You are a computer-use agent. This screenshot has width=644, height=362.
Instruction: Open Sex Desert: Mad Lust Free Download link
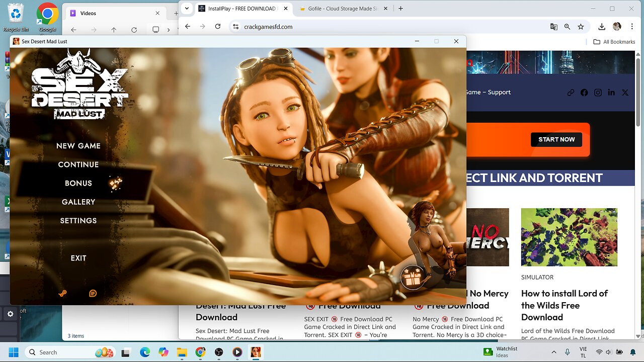(x=240, y=311)
